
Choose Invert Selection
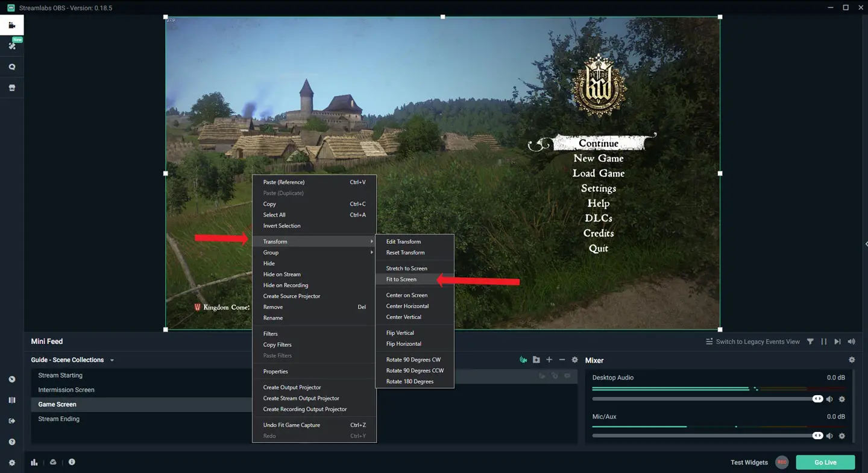(314, 226)
